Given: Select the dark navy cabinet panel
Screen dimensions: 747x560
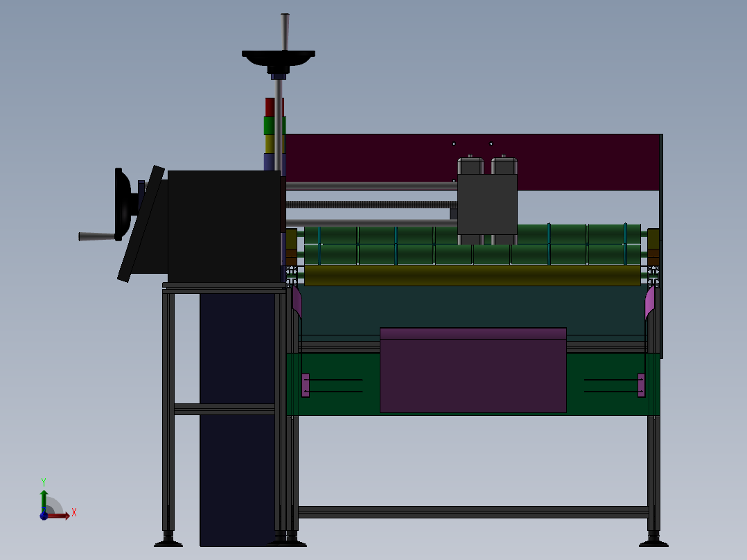Looking at the screenshot, I should (x=237, y=419).
